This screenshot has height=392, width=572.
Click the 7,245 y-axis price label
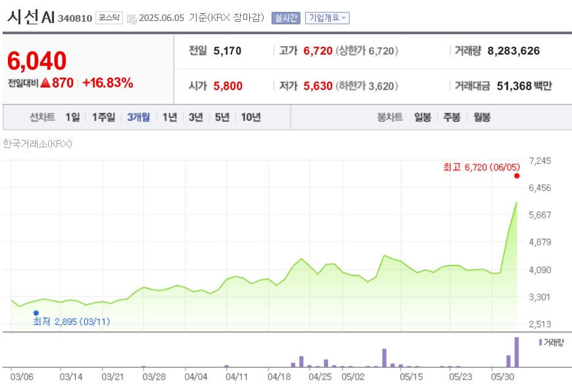pos(540,160)
